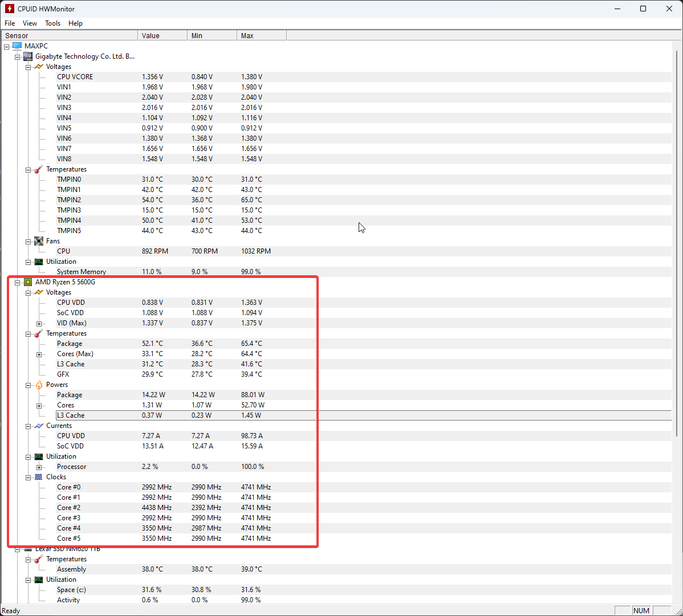This screenshot has height=616, width=683.
Task: Click the AMD Ryzen 5 5600G chip icon
Action: coord(28,282)
